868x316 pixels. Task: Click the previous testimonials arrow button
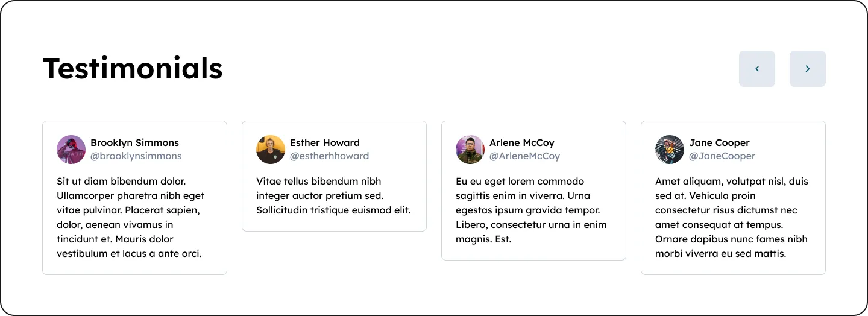(756, 69)
